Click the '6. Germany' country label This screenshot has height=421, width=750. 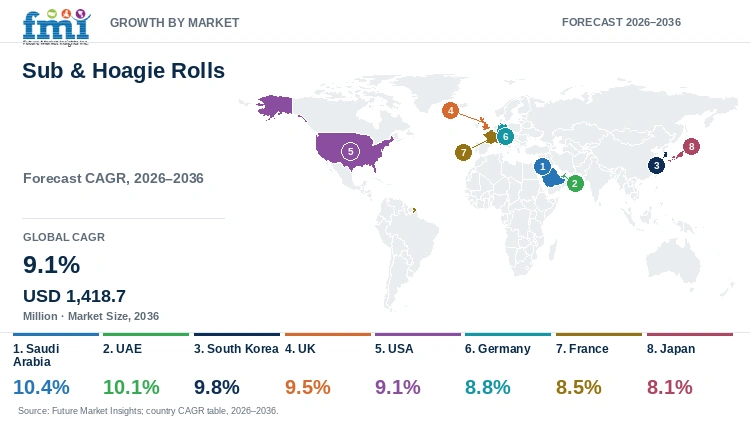(x=497, y=349)
